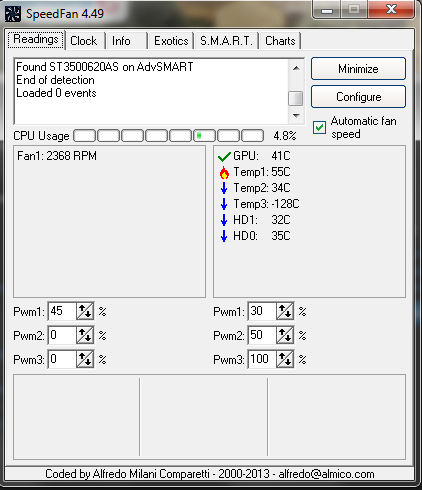Switch to the Exotics tab
Viewport: 422px width, 490px height.
(x=171, y=41)
